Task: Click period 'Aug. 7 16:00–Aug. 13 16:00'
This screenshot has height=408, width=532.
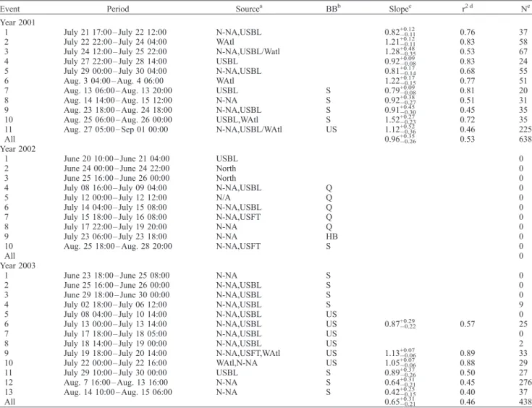Action: click(115, 382)
